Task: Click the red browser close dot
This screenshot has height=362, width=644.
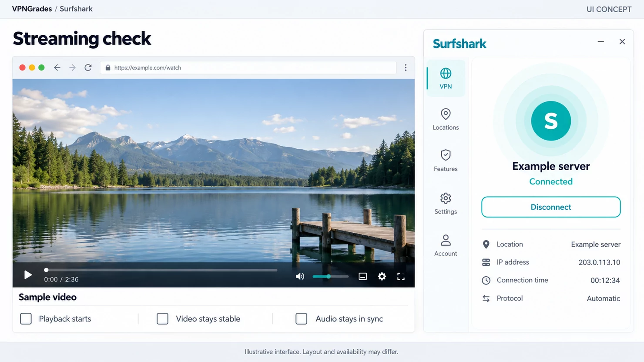Action: point(22,67)
